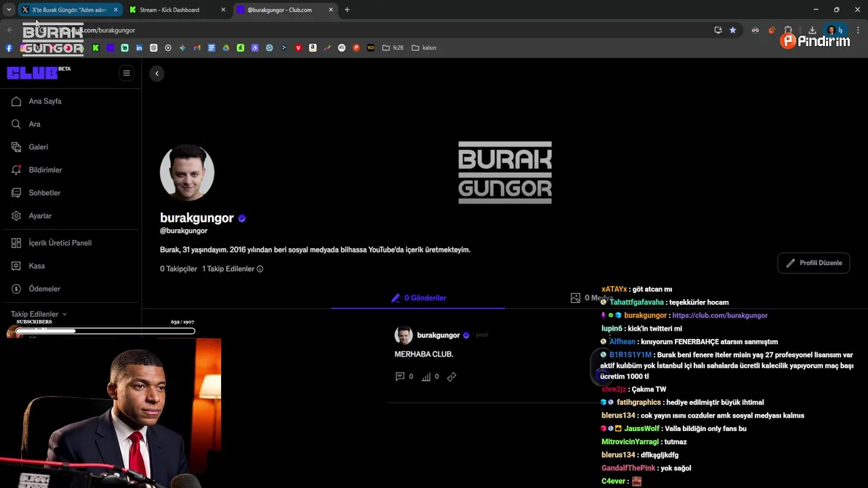Click the Bildirimler bell icon
868x488 pixels.
(16, 170)
